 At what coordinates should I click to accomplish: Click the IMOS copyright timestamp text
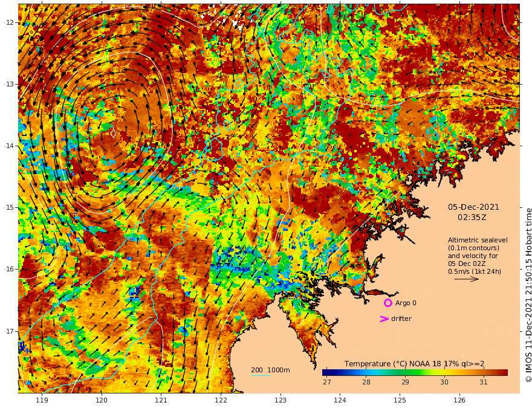pyautogui.click(x=528, y=295)
